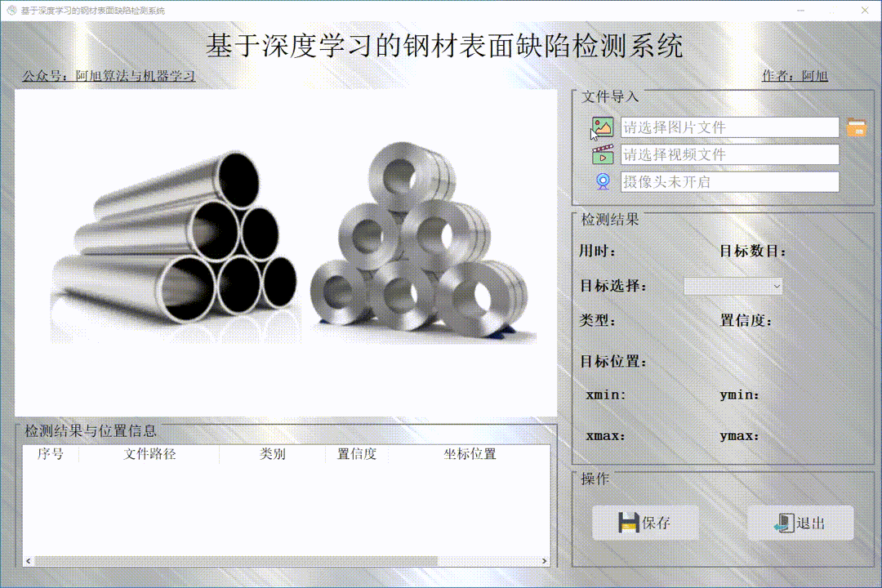Select the 坐标位置 column header
The image size is (882, 588).
click(x=470, y=454)
